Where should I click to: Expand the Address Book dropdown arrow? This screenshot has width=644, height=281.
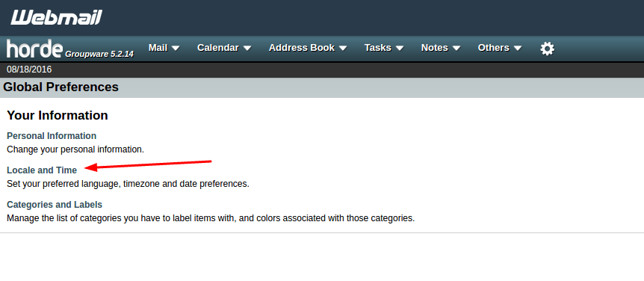[343, 48]
